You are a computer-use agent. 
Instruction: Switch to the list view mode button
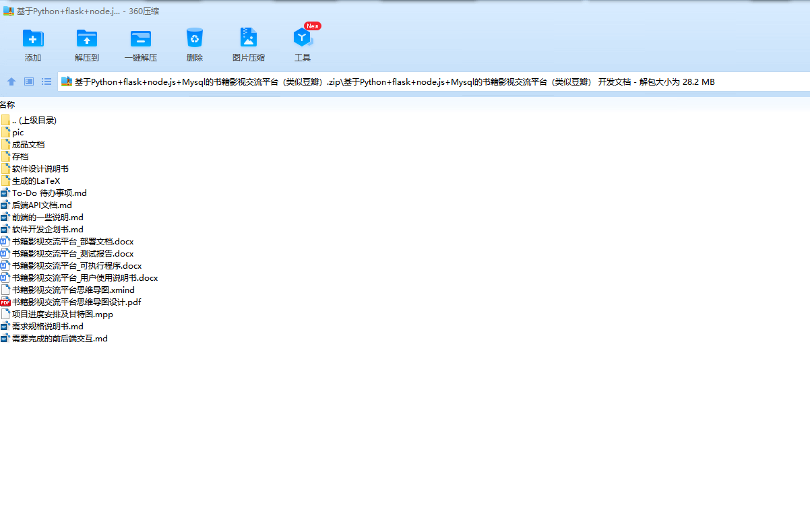[46, 81]
